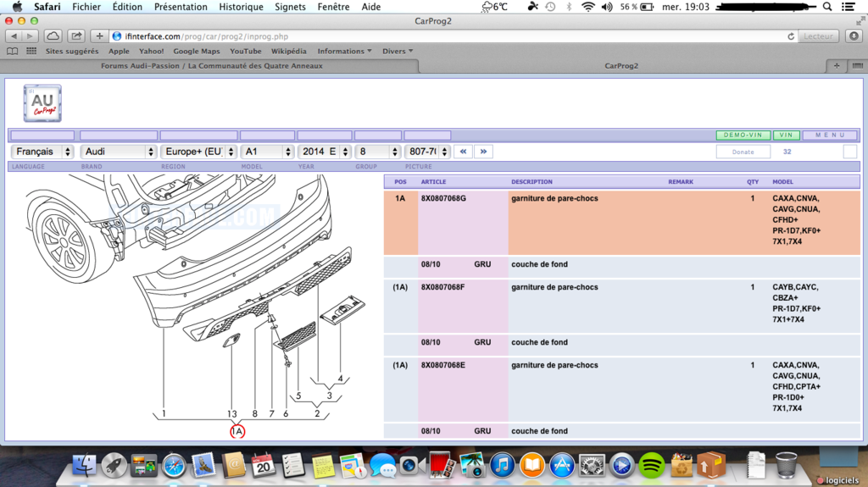Go to previous picture with double-left arrow
868x487 pixels.
463,152
